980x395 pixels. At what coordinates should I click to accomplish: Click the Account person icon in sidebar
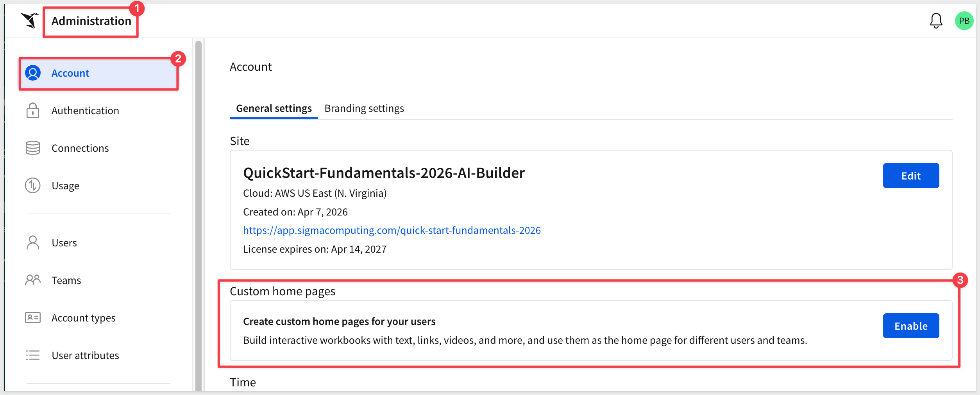coord(33,73)
